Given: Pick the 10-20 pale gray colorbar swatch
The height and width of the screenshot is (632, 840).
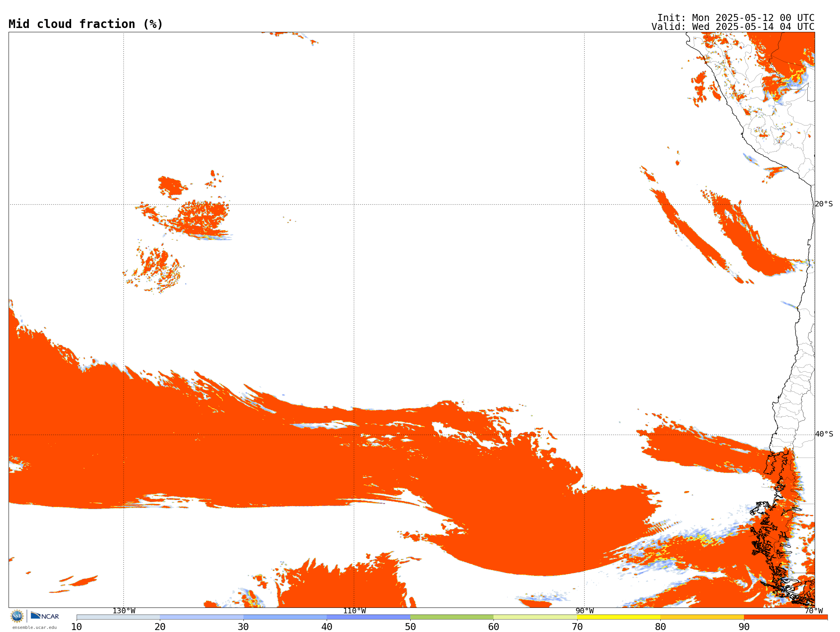Looking at the screenshot, I should click(x=118, y=617).
